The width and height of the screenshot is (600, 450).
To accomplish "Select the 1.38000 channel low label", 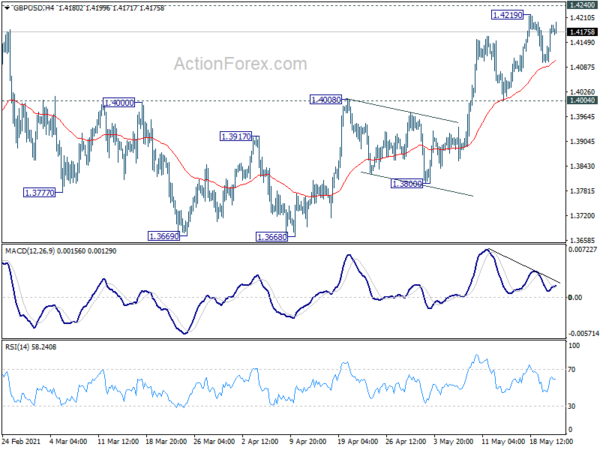I will coord(407,184).
